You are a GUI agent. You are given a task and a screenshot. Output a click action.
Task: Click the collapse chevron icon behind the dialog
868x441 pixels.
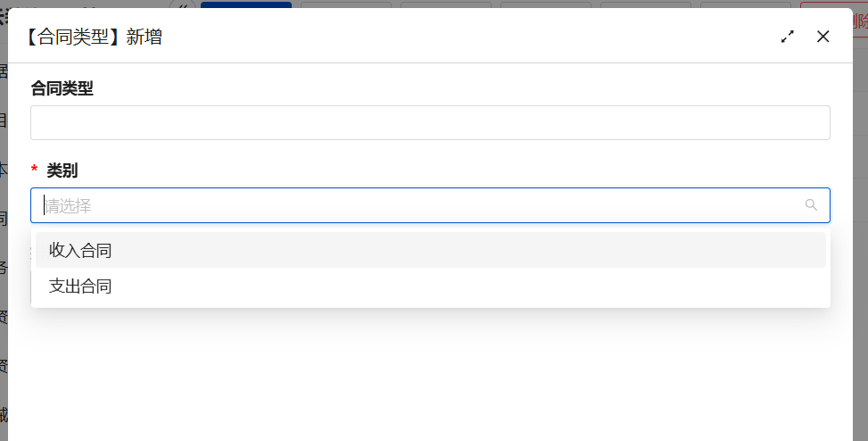184,4
